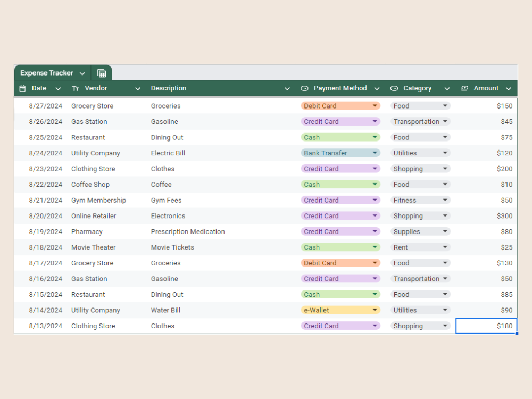Image resolution: width=532 pixels, height=399 pixels.
Task: Click the dropdown chip icon beside Payment Method
Action: [304, 88]
